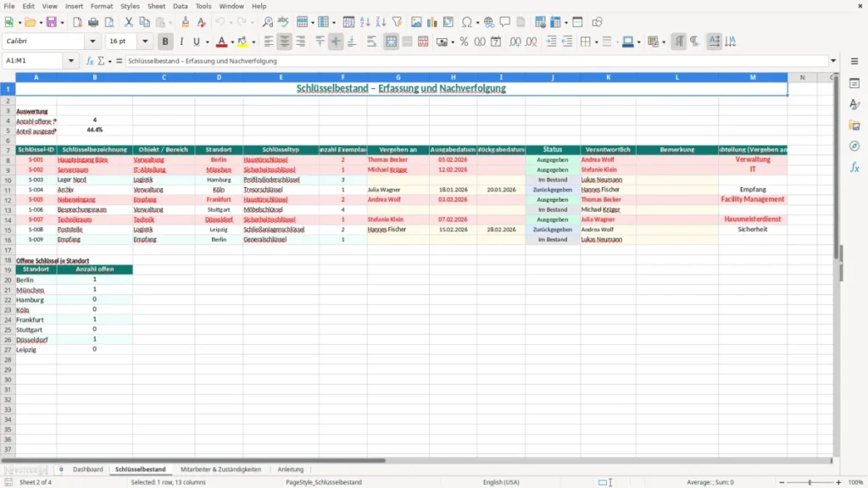This screenshot has height=488, width=868.
Task: Open the Tools menu
Action: 203,6
